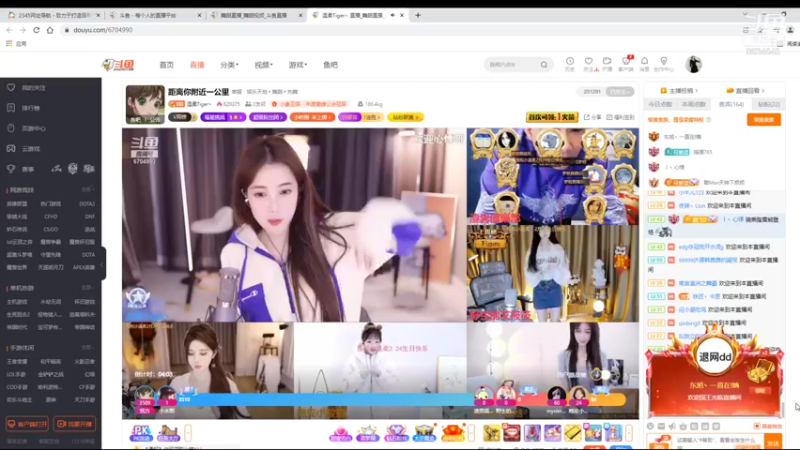800x450 pixels.
Task: Switch to the 本周点数 tab
Action: (693, 104)
